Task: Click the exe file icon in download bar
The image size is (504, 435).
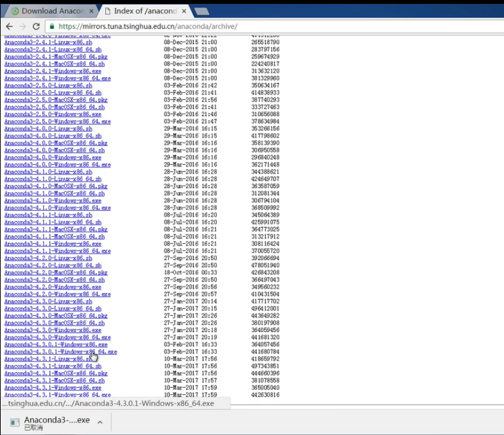Action: tap(14, 422)
